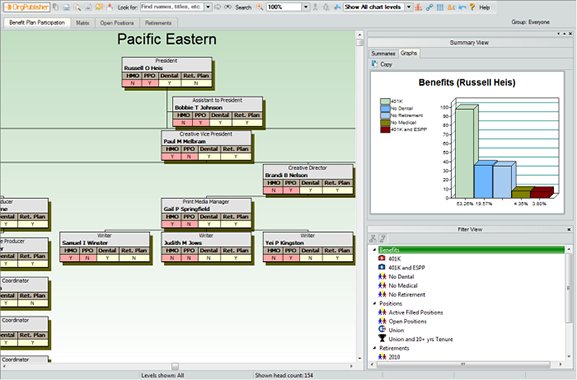Click the second filter toolbar icon in Filter View
Viewport: 577px width, 380px height.
[x=382, y=238]
